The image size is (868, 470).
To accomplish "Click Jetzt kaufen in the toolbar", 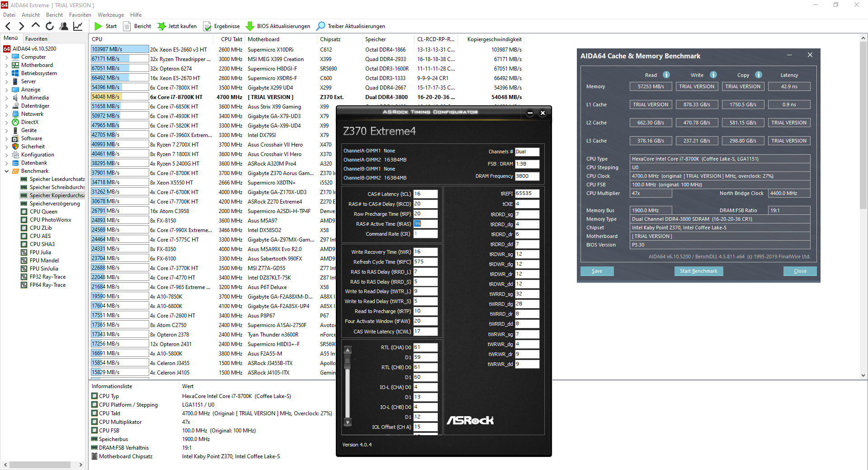I will (x=177, y=26).
